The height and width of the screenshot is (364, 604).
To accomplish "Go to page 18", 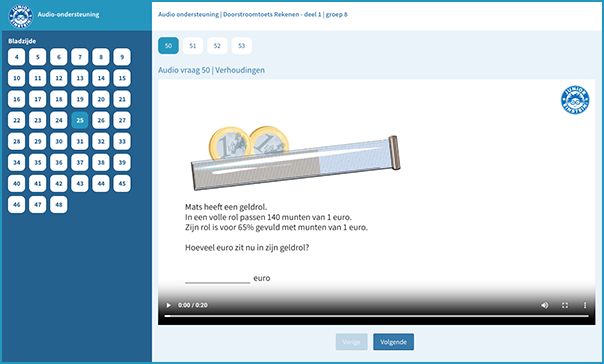I will tap(59, 99).
